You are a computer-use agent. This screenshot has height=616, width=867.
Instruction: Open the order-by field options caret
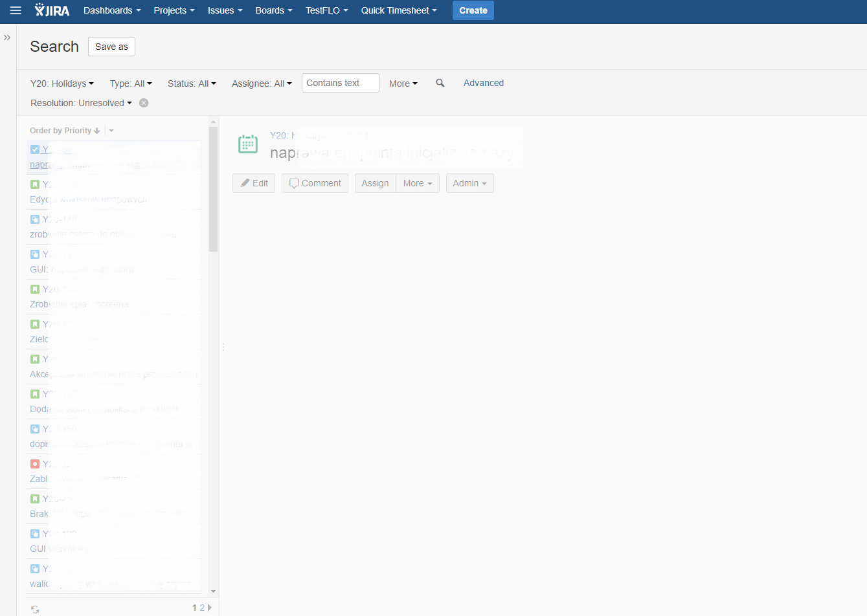pyautogui.click(x=111, y=131)
